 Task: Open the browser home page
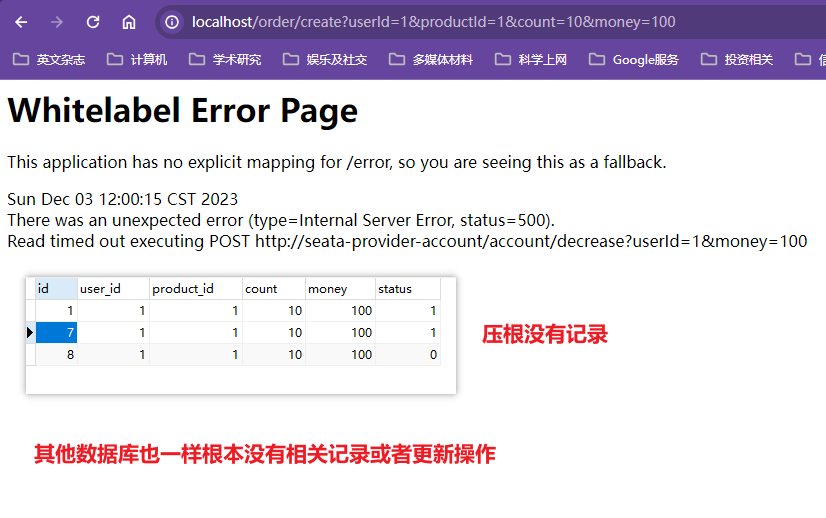click(129, 22)
